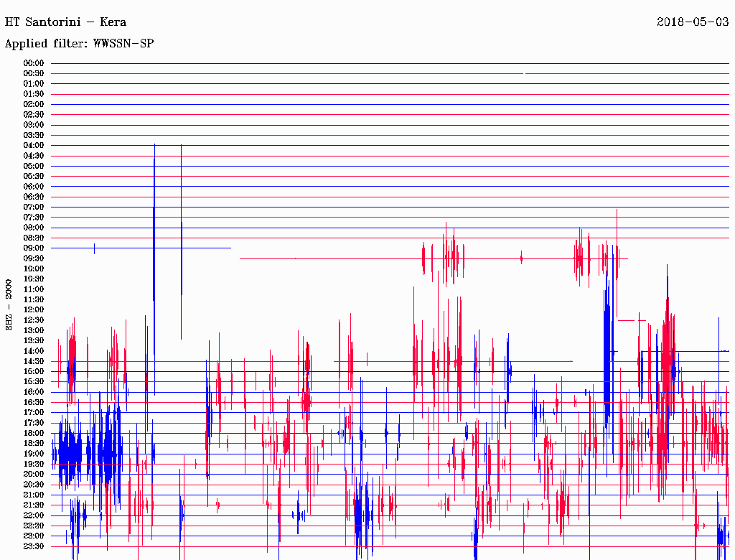Select the 21:30 time label
Screen dimensions: 735x560
[34, 505]
